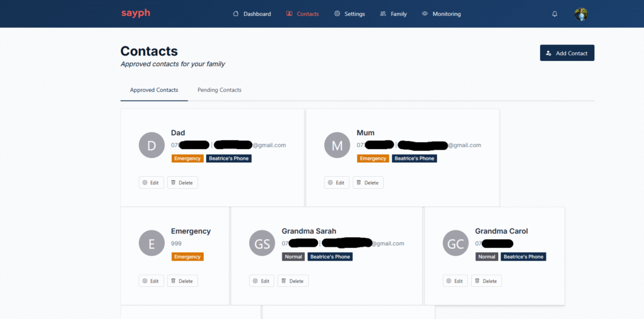Click the Emergency contact E avatar
Image resolution: width=644 pixels, height=319 pixels.
152,243
